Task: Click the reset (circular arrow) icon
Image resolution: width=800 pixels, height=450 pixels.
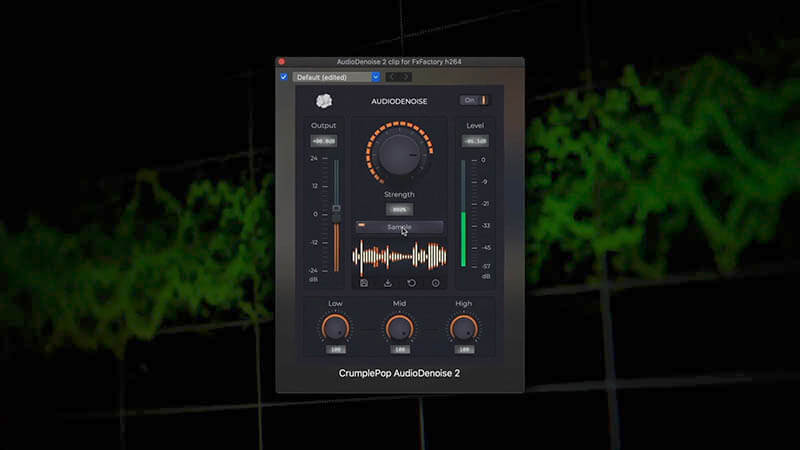Action: click(412, 283)
